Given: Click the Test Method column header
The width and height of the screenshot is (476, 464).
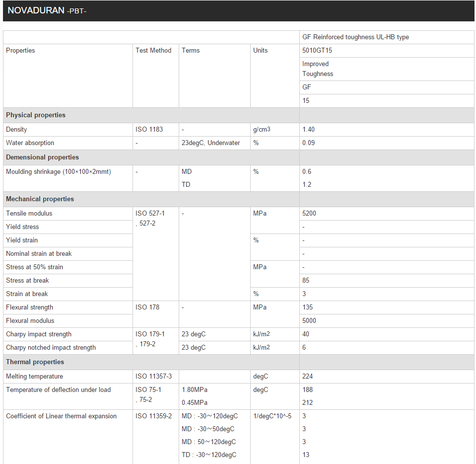Looking at the screenshot, I should click(x=153, y=51).
